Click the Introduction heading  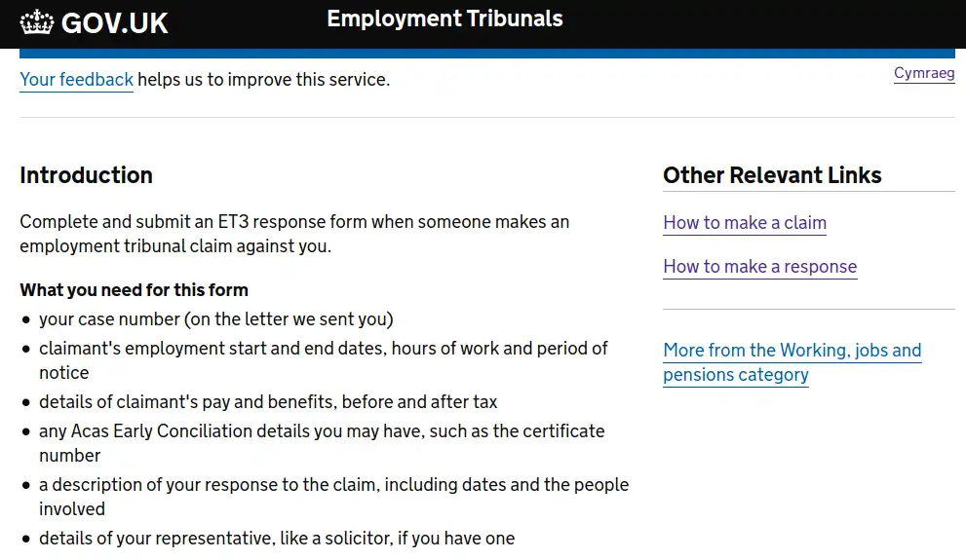pos(86,175)
